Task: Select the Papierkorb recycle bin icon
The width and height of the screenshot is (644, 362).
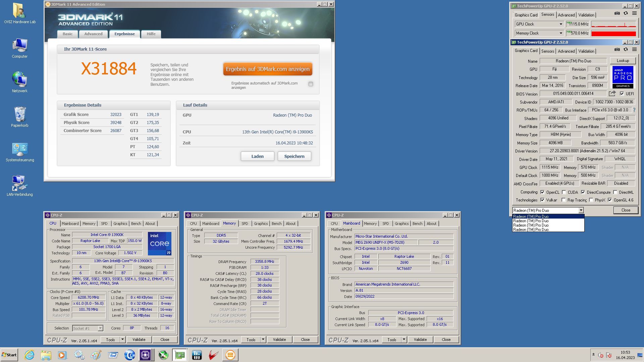Action: click(20, 117)
